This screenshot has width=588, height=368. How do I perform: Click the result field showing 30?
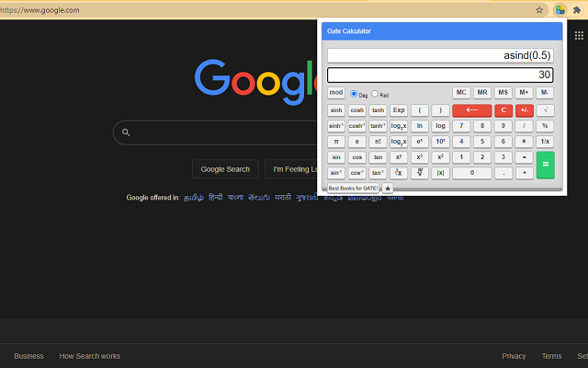click(x=440, y=75)
